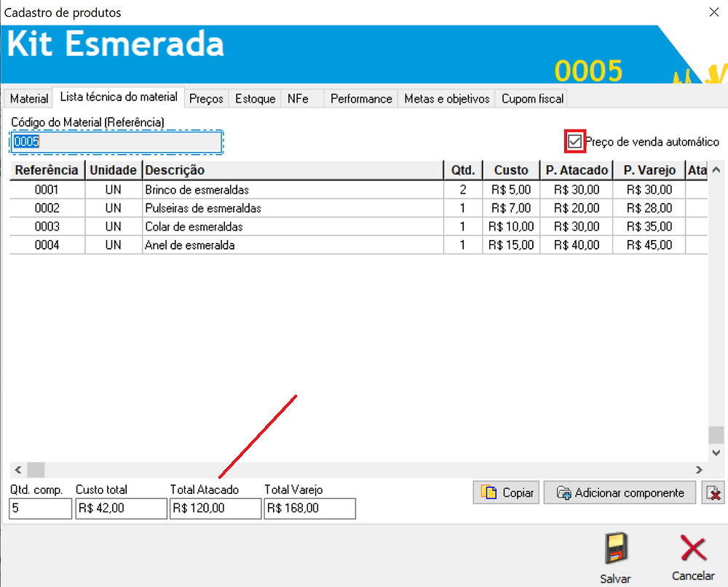Click reference cell 0004
This screenshot has height=587, width=728.
point(47,245)
